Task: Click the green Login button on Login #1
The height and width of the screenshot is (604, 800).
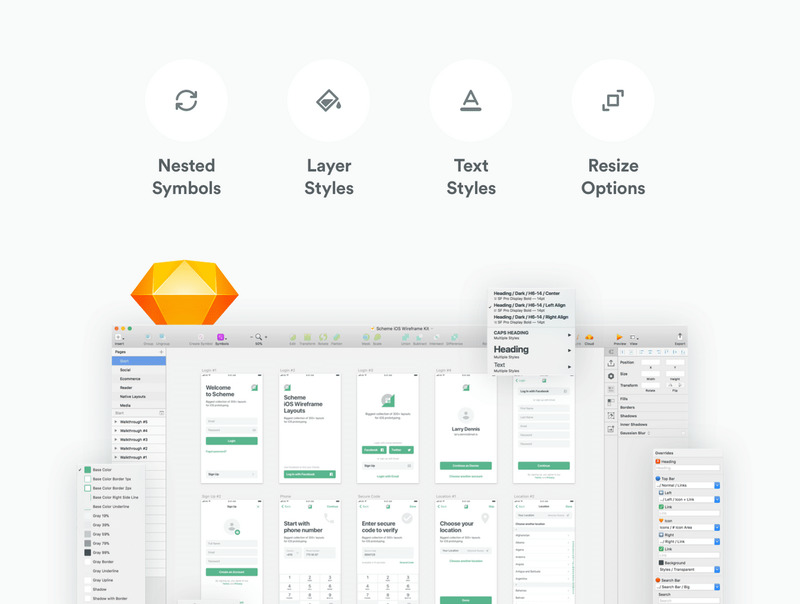Action: [232, 441]
